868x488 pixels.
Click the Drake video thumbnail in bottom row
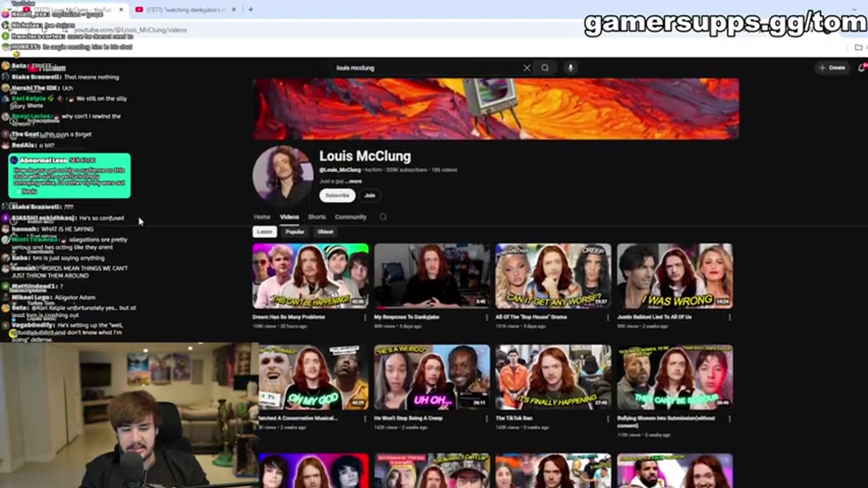point(675,470)
